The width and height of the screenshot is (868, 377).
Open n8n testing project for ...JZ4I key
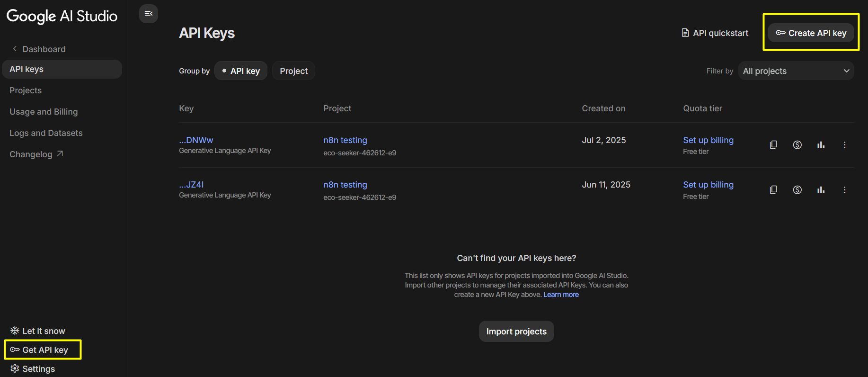click(345, 185)
